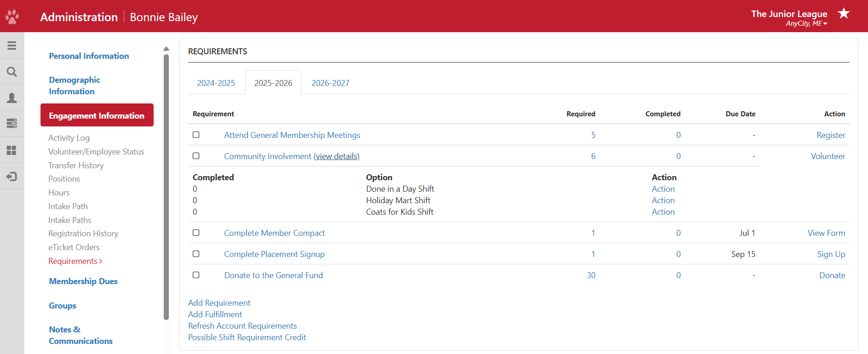Open the hamburger menu icon in sidebar
The height and width of the screenshot is (354, 868).
coord(12,46)
